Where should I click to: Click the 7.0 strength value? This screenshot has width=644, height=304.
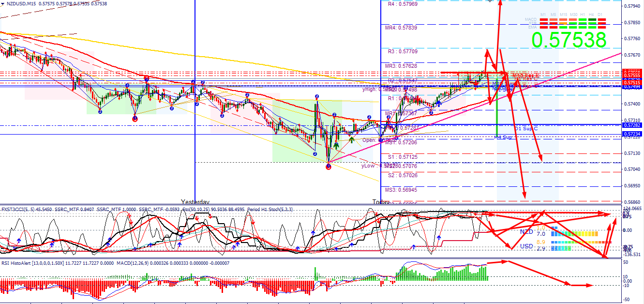point(541,234)
